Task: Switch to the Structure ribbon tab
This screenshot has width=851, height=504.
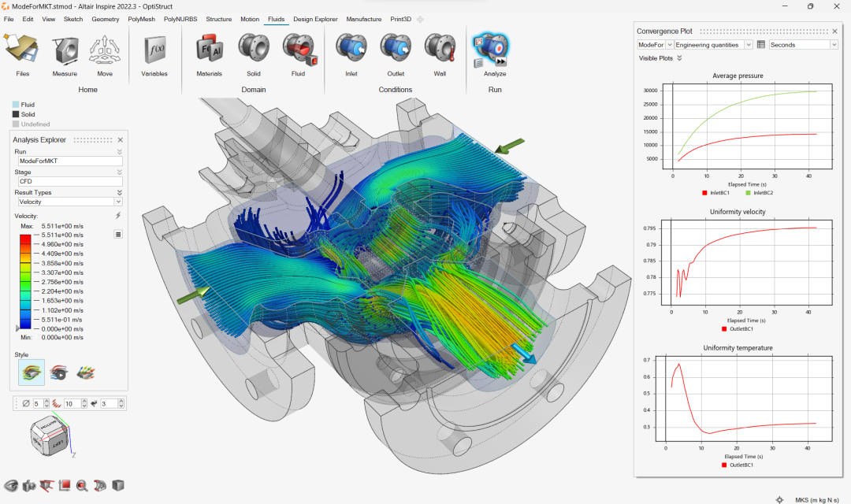Action: pyautogui.click(x=219, y=19)
